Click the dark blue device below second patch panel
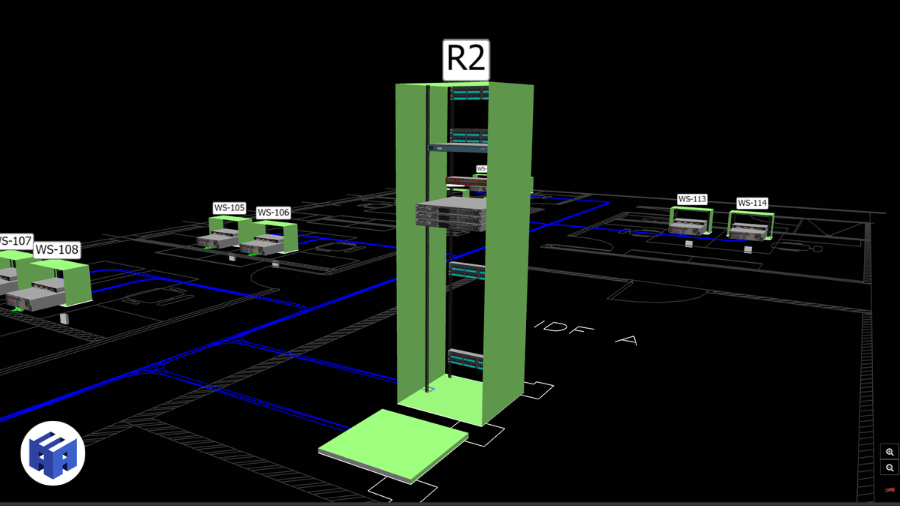 tap(457, 148)
